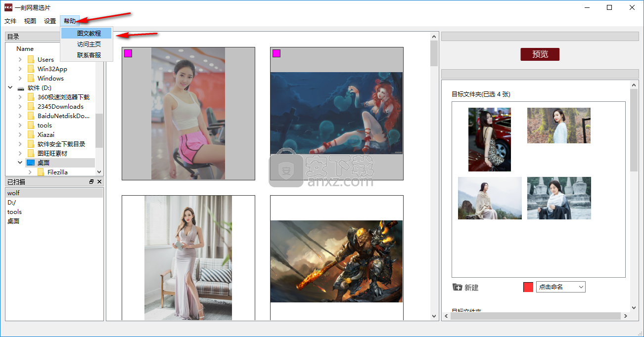Open the 设置 menu
Screen dimensions: 644x337
50,21
